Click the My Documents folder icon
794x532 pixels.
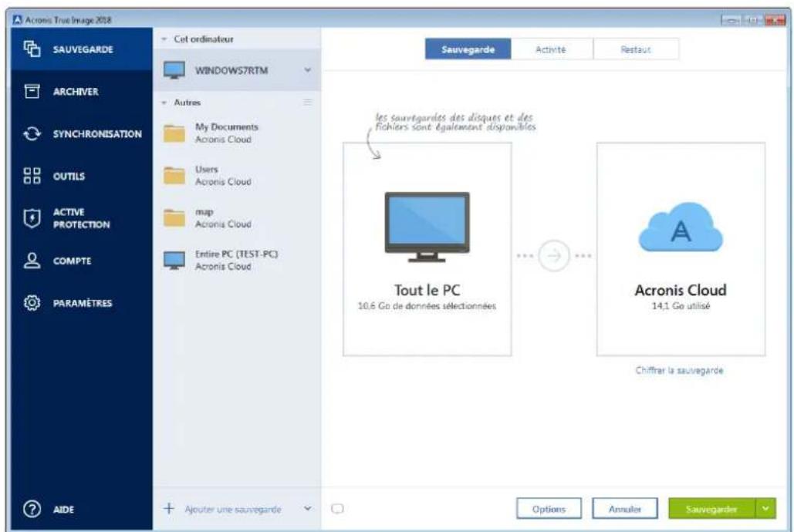click(x=174, y=133)
